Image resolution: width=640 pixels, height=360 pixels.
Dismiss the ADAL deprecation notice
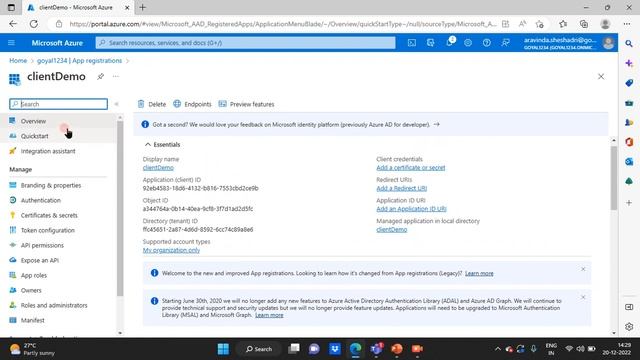pyautogui.click(x=583, y=297)
